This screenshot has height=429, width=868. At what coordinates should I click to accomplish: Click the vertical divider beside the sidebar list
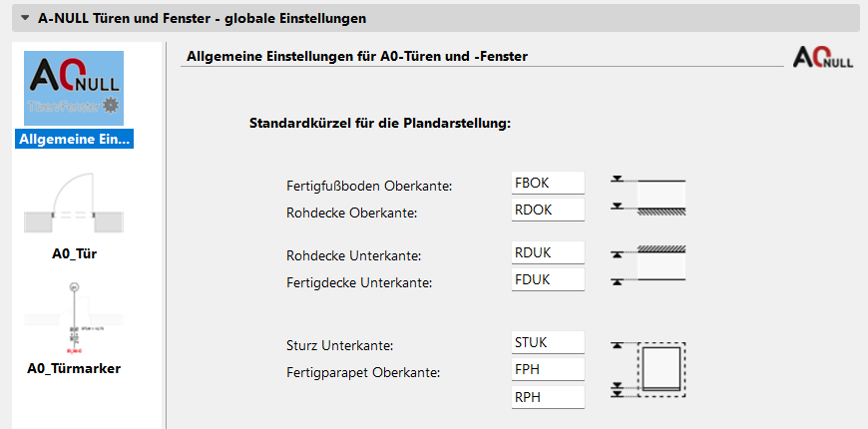tap(164, 235)
